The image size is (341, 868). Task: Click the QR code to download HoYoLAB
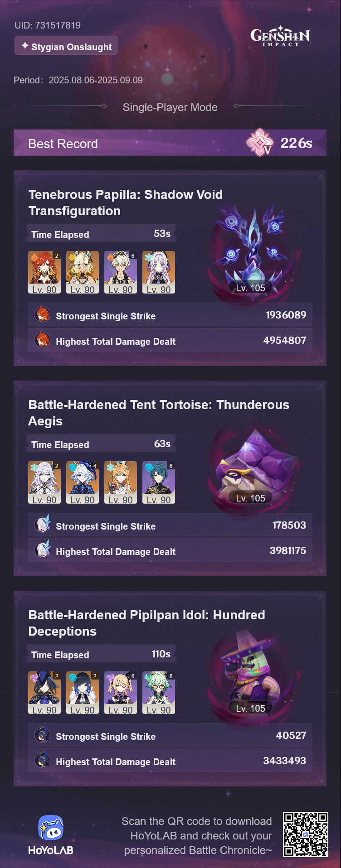coord(306,834)
